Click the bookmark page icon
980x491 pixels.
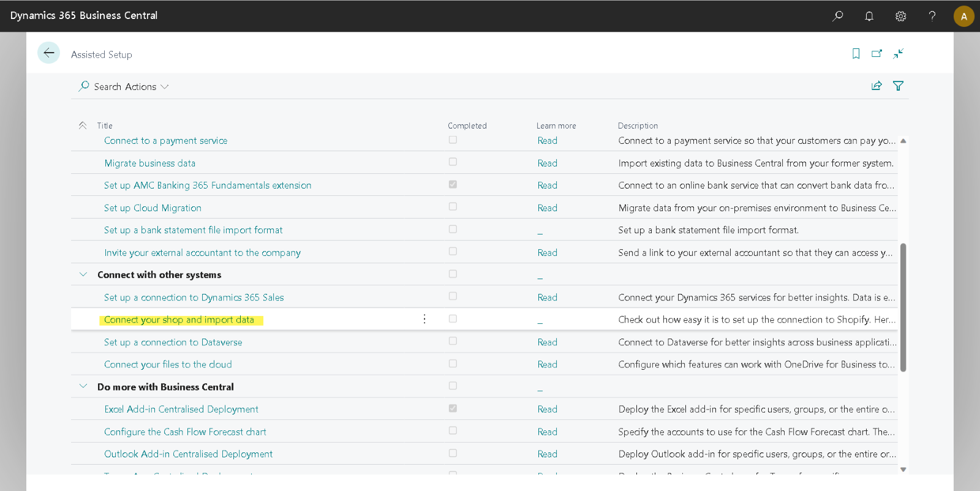856,54
